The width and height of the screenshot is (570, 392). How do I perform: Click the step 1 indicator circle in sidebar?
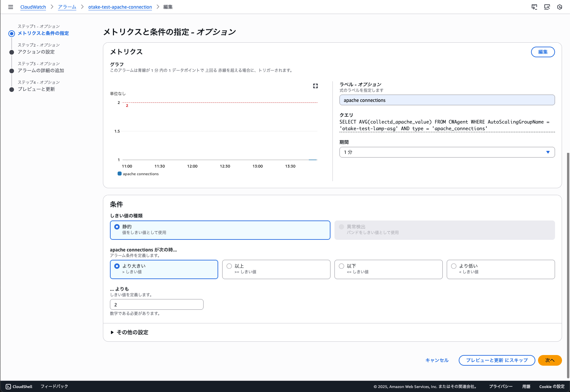coord(12,33)
